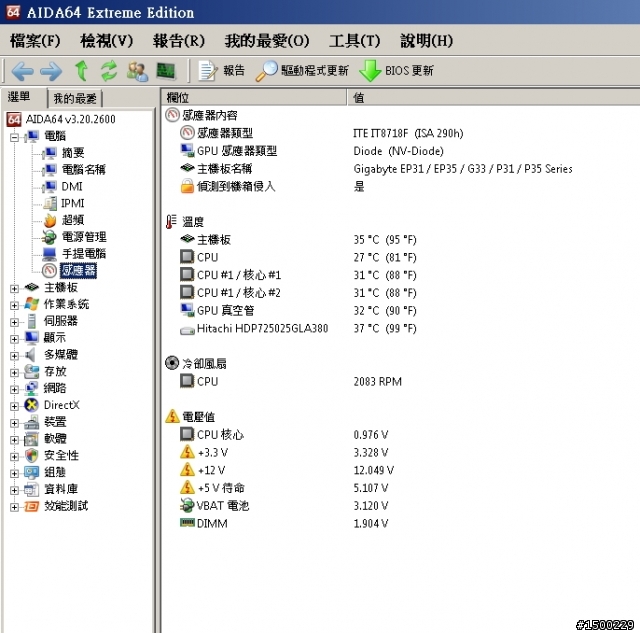Click the ITE IT8718F sensor type value
This screenshot has height=633, width=640.
point(408,133)
